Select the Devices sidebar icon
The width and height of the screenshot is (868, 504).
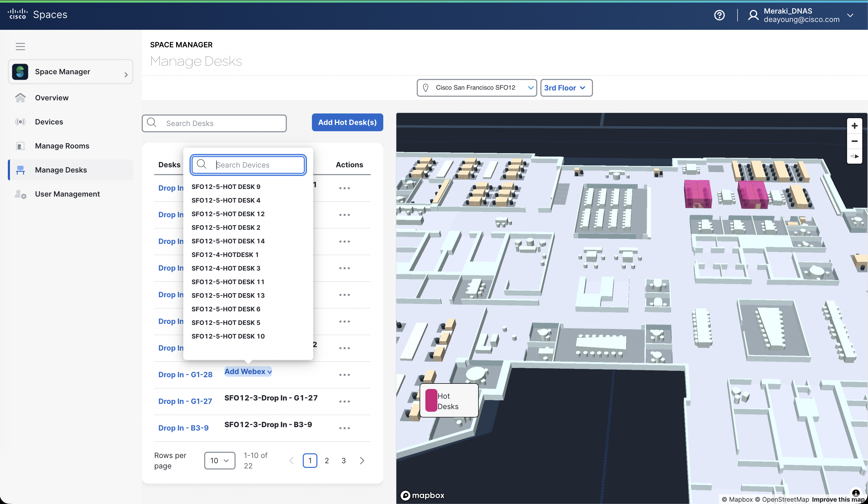pos(20,122)
